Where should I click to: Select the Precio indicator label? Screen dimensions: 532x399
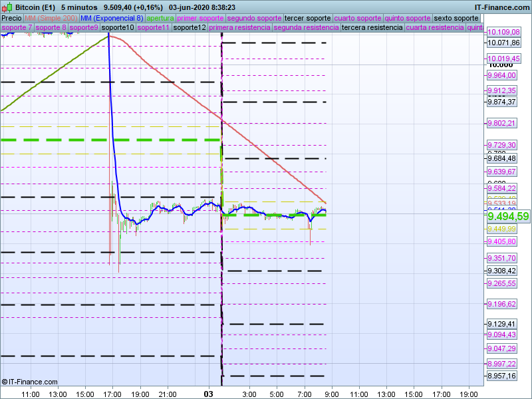[11, 18]
